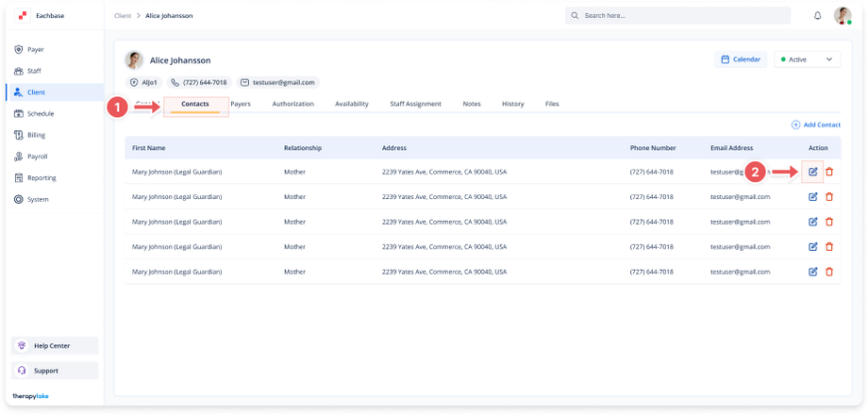This screenshot has height=415, width=868.
Task: Edit the first Mary Johnson contact
Action: (812, 172)
